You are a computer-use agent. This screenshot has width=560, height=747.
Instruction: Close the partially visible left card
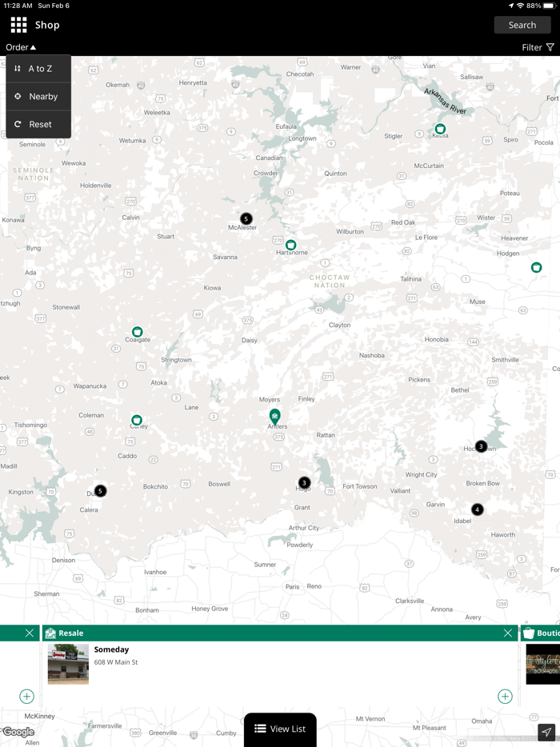(x=30, y=633)
